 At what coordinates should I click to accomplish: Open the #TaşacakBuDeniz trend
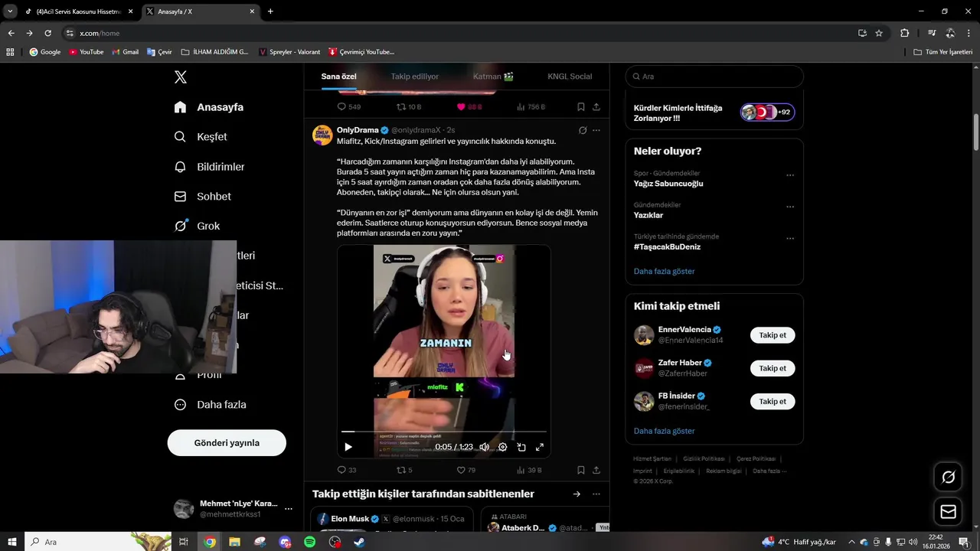(667, 247)
